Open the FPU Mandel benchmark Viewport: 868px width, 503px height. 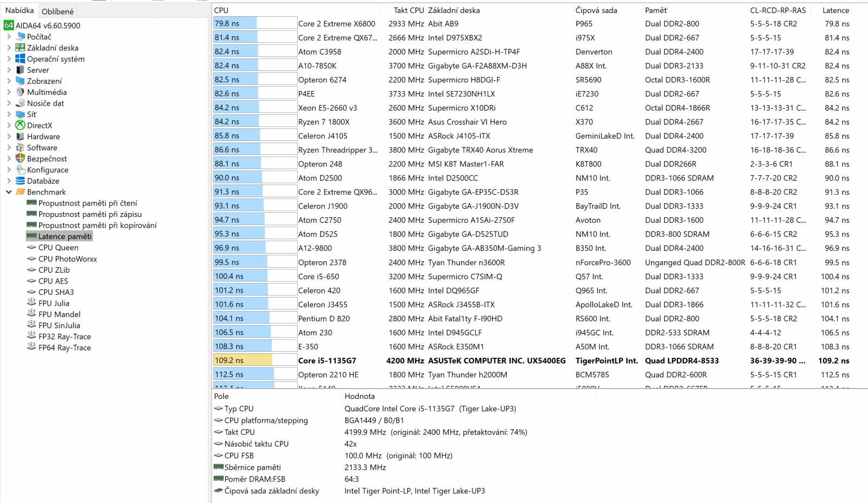pyautogui.click(x=60, y=314)
